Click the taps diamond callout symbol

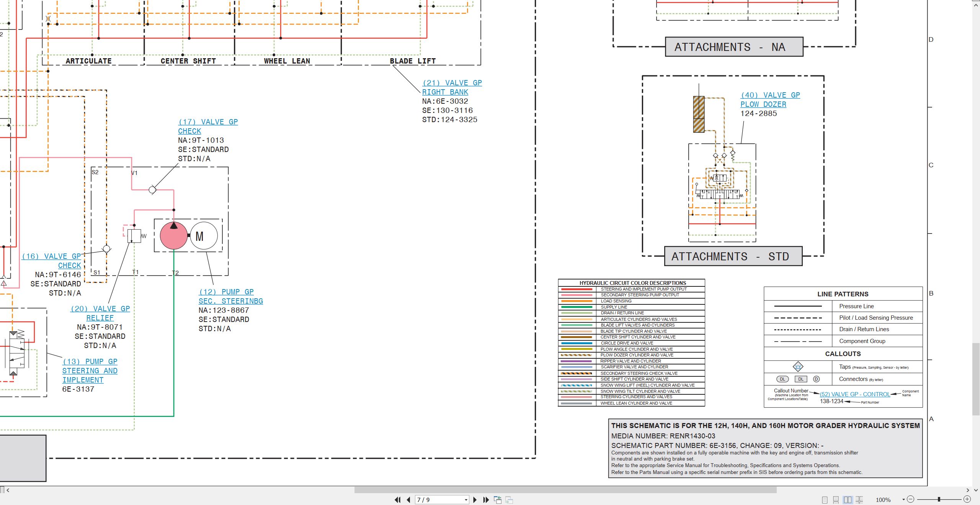point(798,367)
